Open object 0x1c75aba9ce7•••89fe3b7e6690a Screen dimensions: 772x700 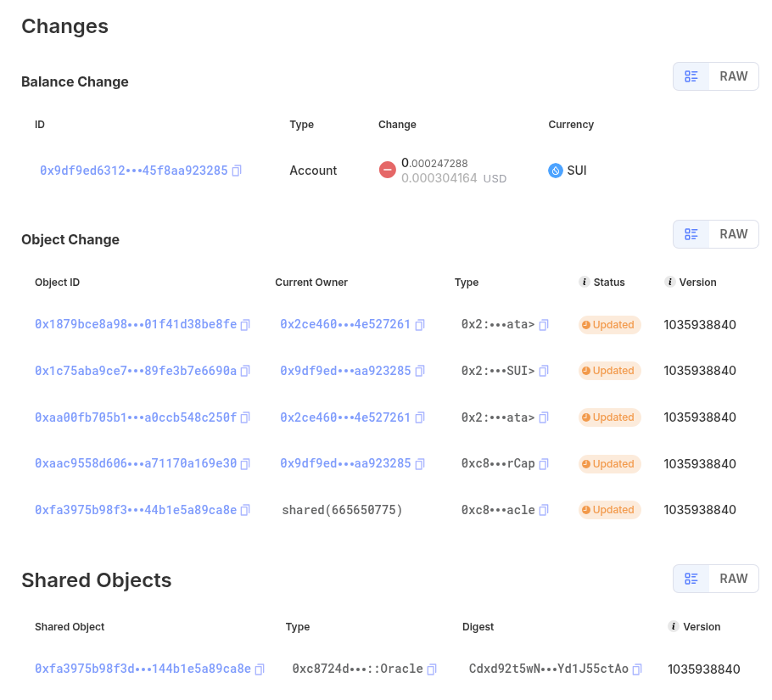point(136,371)
